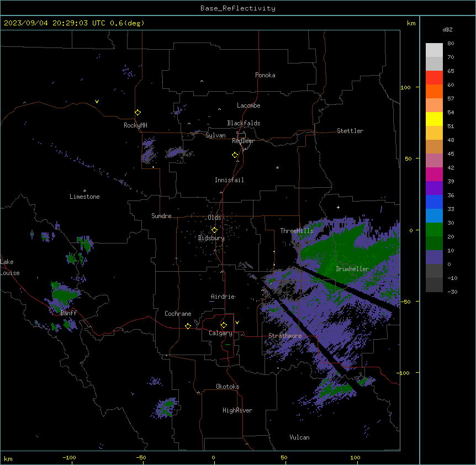The width and height of the screenshot is (476, 465).
Task: Click the 65 dBZ red swatch
Action: tap(434, 78)
